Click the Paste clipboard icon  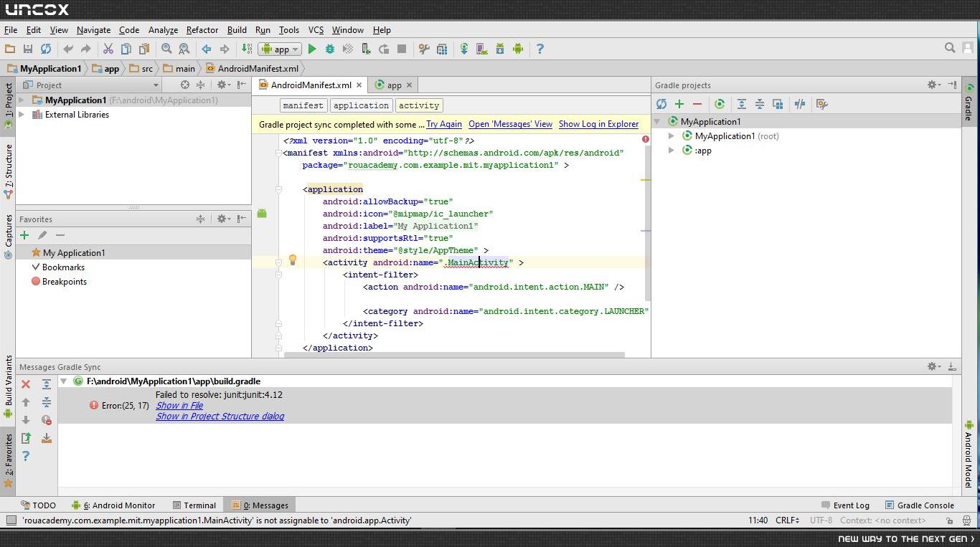pos(144,49)
